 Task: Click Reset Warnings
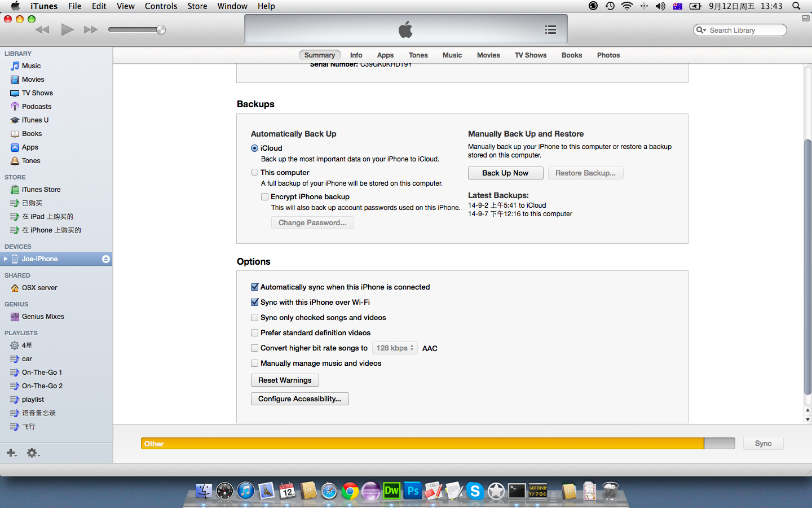[x=285, y=380]
